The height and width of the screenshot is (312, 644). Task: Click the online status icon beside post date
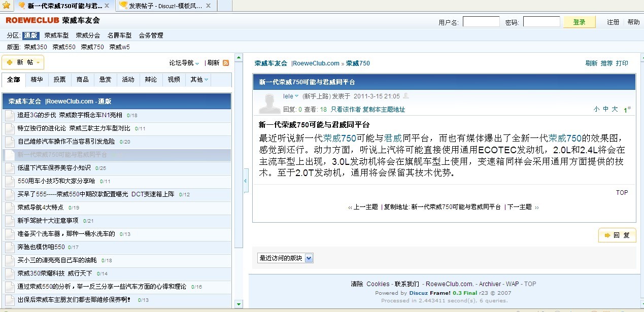pos(405,96)
